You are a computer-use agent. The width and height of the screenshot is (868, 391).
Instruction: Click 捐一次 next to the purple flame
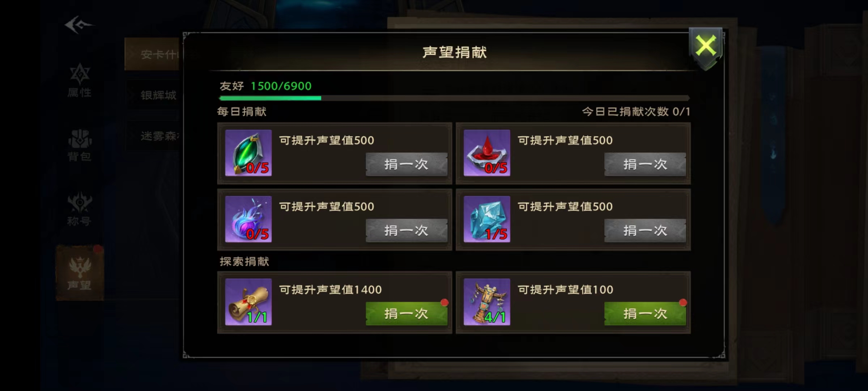(x=407, y=230)
